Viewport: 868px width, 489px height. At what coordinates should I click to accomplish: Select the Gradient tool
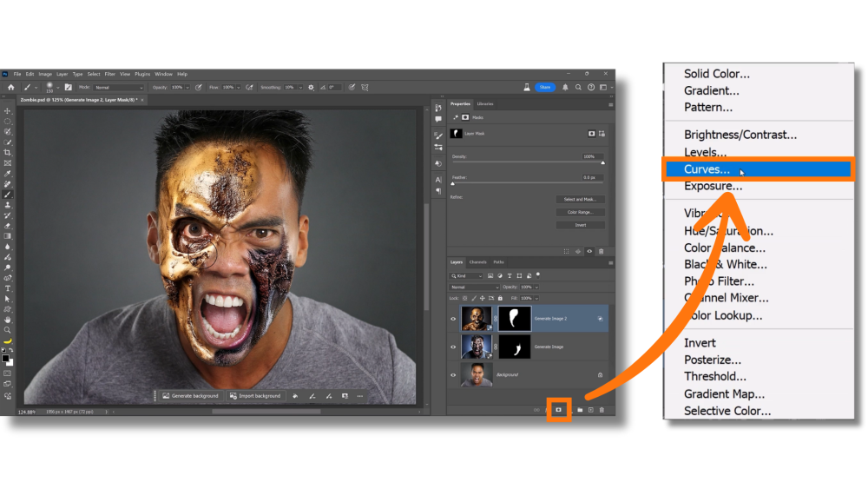click(8, 236)
